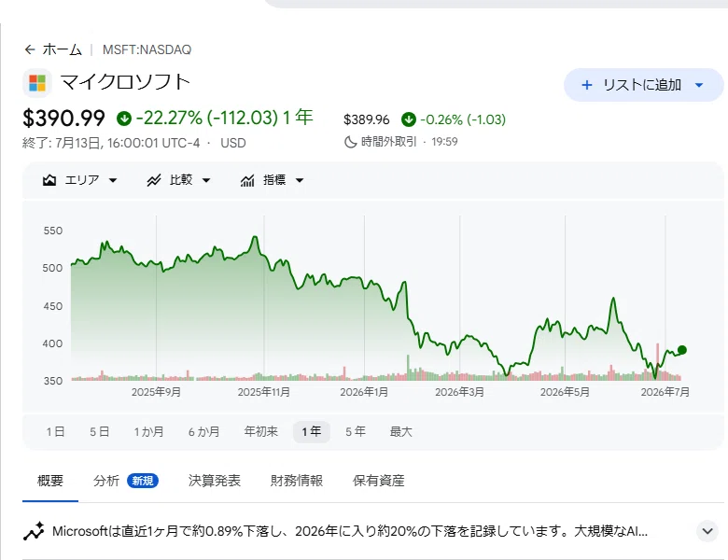The height and width of the screenshot is (560, 728).
Task: Select the 最大 time range
Action: (401, 432)
